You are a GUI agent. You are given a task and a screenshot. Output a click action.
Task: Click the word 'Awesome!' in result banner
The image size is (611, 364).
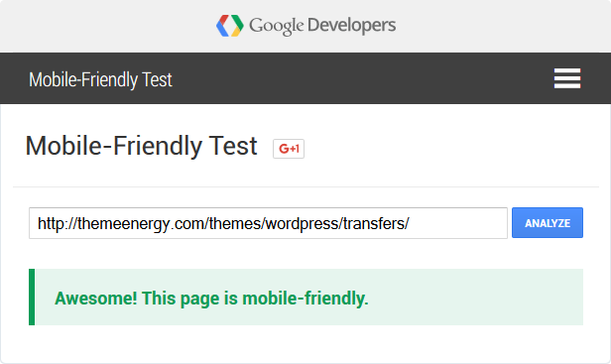coord(96,299)
